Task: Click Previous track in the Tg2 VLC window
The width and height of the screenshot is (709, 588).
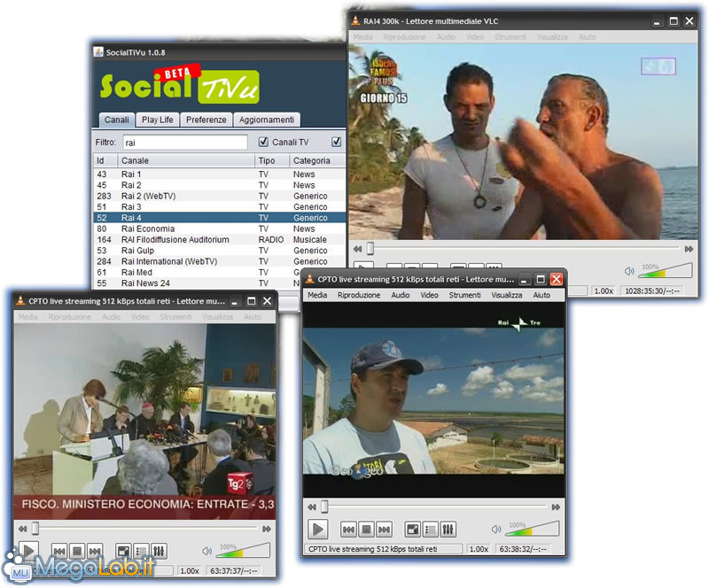Action: [x=59, y=551]
